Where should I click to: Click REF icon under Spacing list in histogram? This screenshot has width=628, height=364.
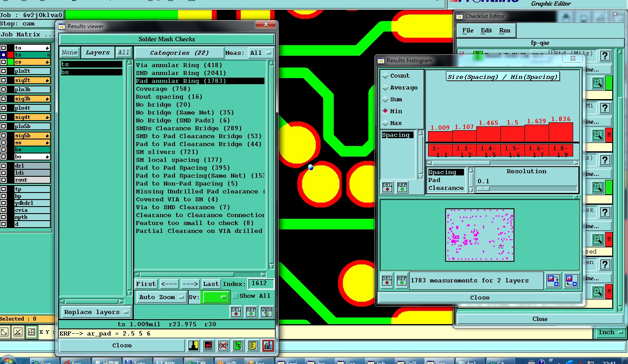tap(402, 188)
